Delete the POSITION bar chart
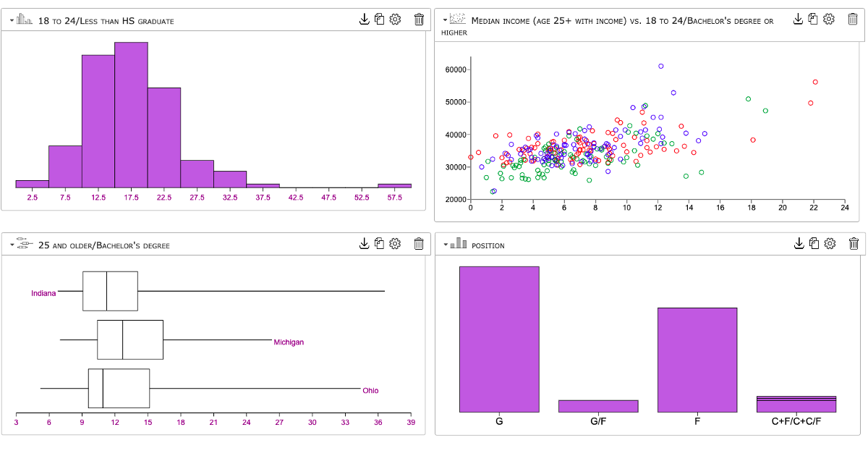Screen dimensions: 868x456 point(853,244)
